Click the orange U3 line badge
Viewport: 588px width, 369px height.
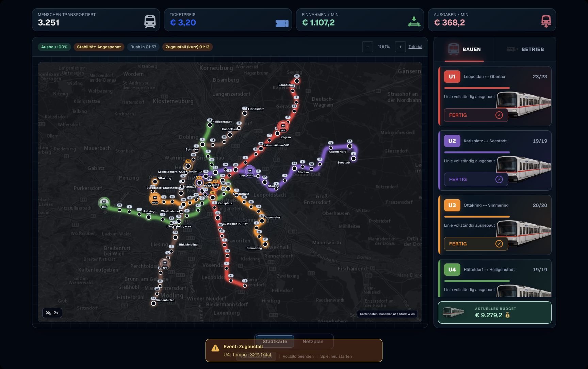(x=452, y=205)
